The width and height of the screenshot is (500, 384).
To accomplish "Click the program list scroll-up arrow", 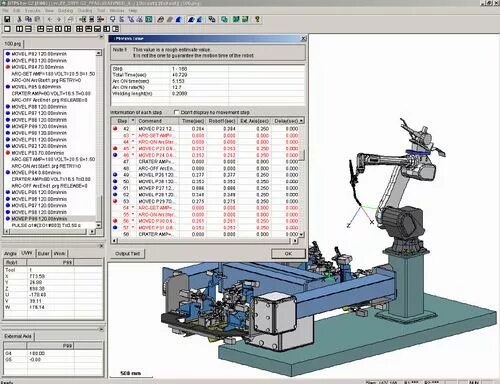I will 99,53.
